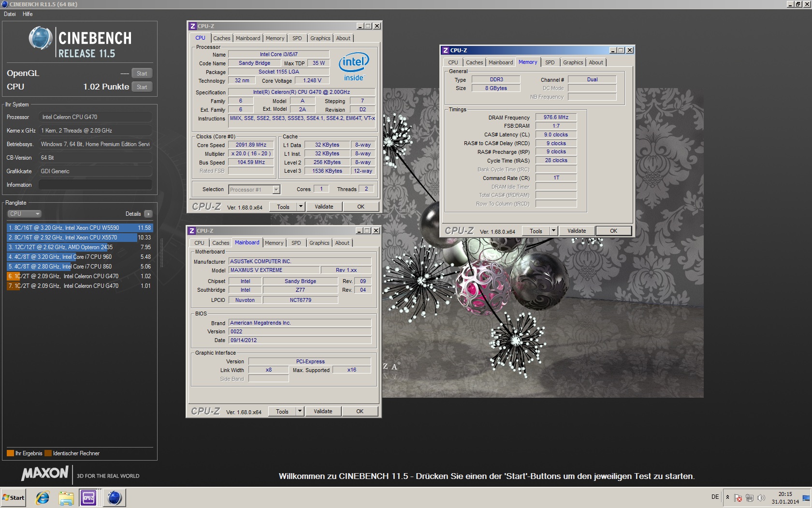Image resolution: width=812 pixels, height=508 pixels.
Task: Click the Ihr Ergebnis orange legend swatch
Action: click(10, 453)
